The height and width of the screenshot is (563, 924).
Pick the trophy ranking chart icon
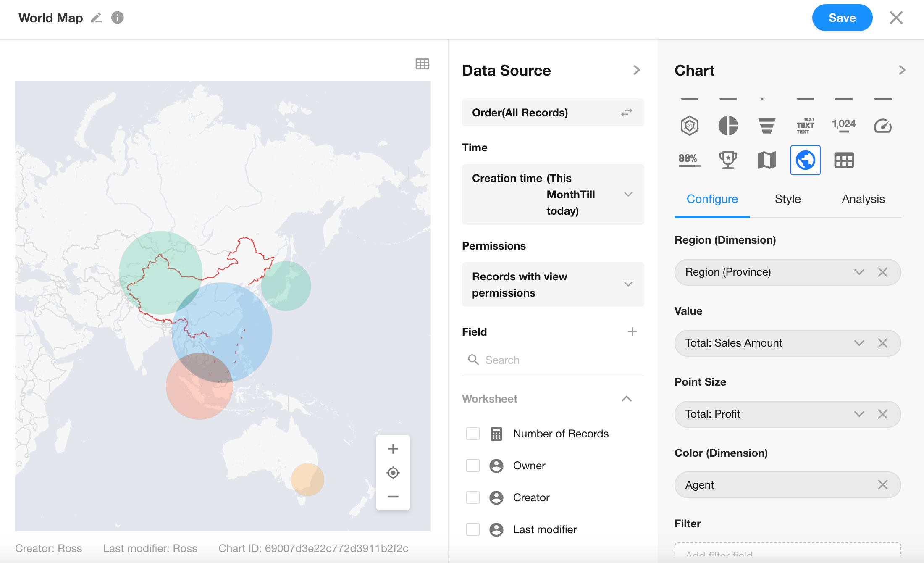[728, 160]
